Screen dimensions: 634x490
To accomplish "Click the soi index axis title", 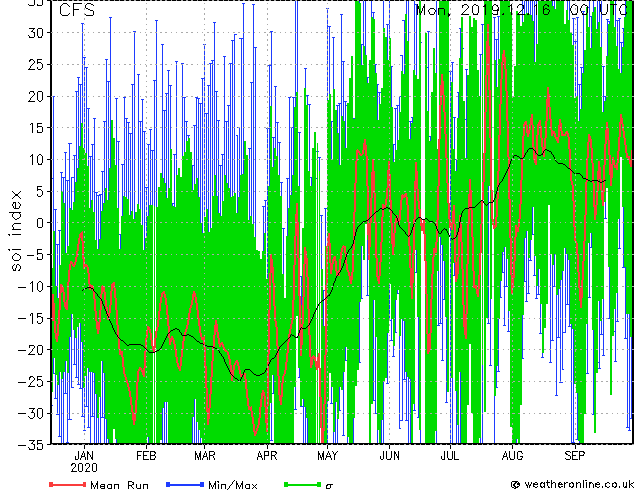I will (x=16, y=230).
